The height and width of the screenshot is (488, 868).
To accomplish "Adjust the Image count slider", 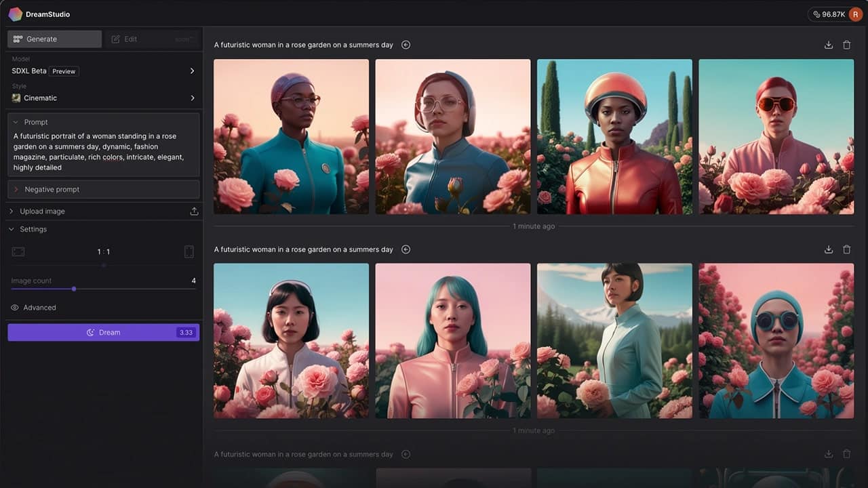I will pyautogui.click(x=74, y=289).
